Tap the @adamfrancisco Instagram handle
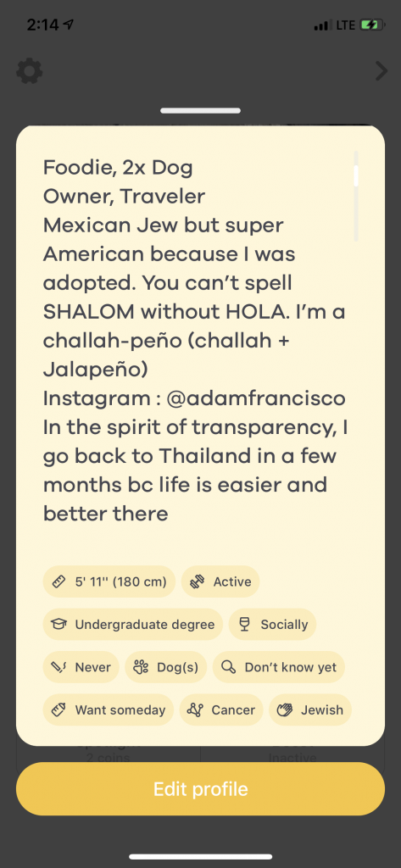This screenshot has width=401, height=868. pos(256,398)
